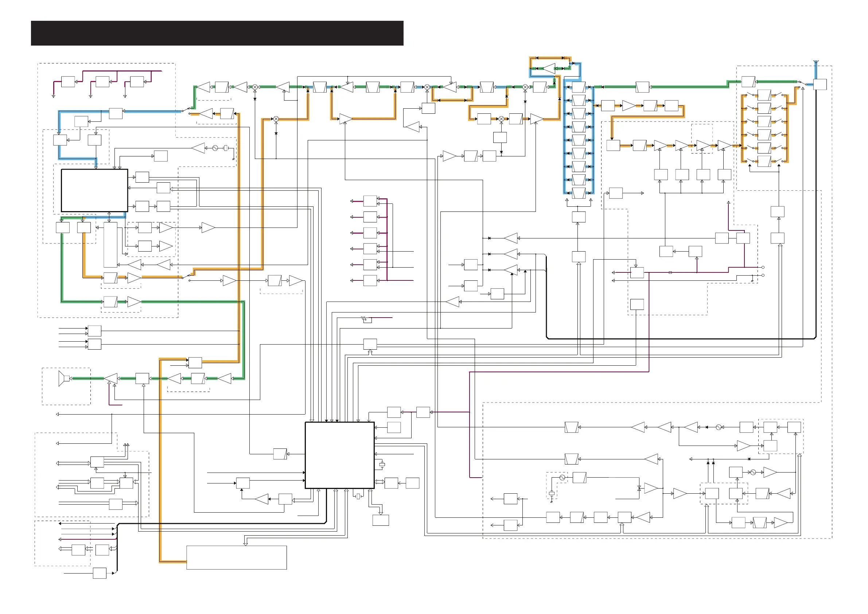Select the black title banner above the diagram
The height and width of the screenshot is (614, 868).
pyautogui.click(x=217, y=33)
